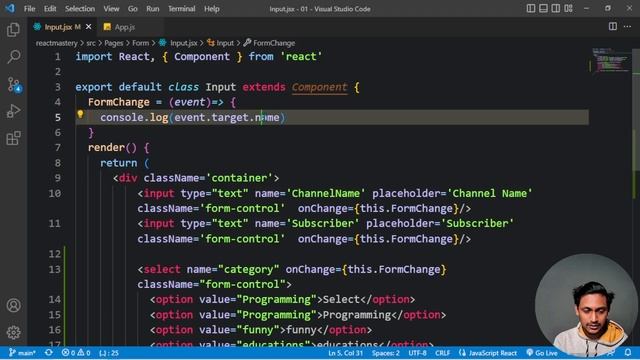Click Ln 5, Col 31 cursor position

click(345, 353)
